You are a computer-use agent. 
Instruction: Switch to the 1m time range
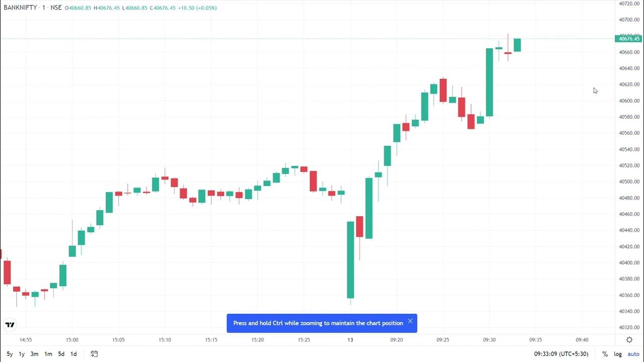pos(48,354)
